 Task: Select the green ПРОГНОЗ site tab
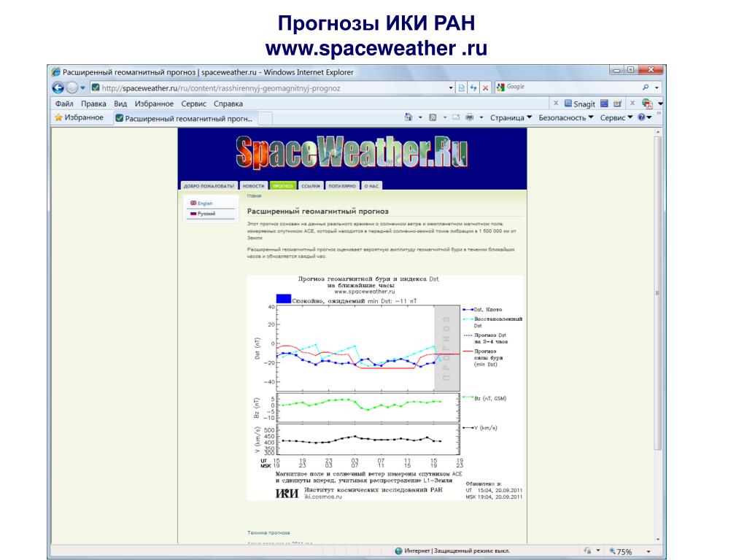point(282,186)
